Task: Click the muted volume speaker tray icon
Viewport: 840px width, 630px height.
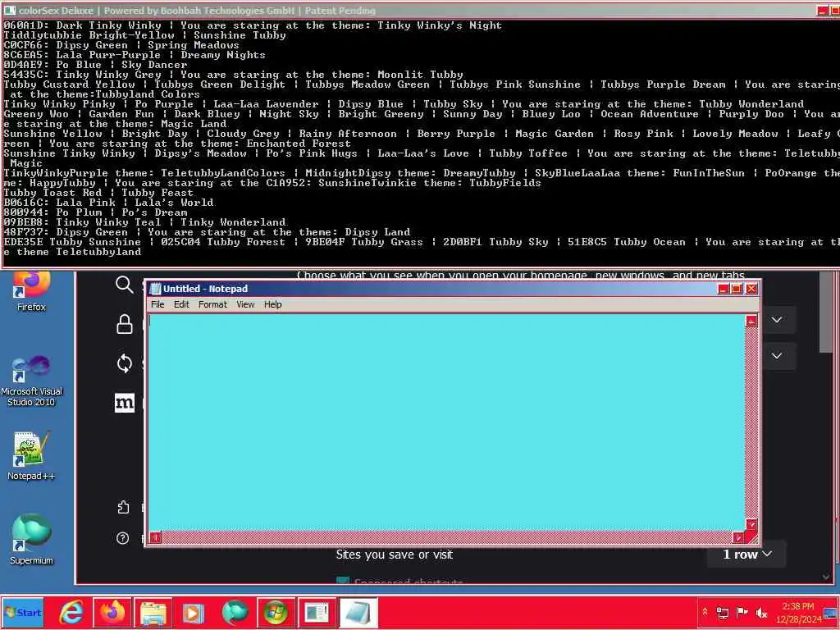Action: coord(760,613)
